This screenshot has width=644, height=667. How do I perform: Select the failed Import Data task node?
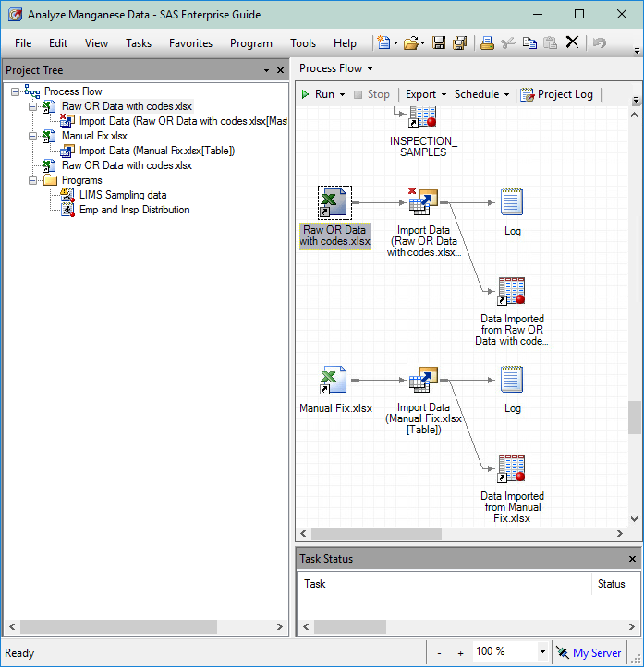click(x=423, y=202)
